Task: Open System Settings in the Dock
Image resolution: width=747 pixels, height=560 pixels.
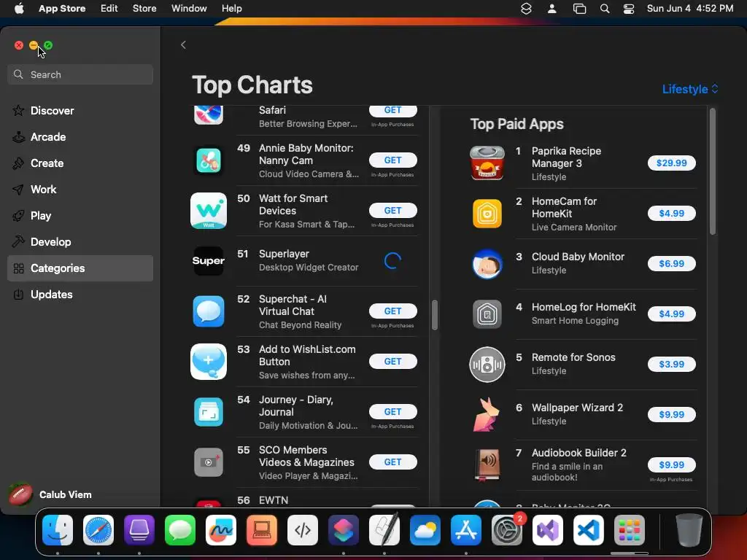Action: tap(506, 530)
